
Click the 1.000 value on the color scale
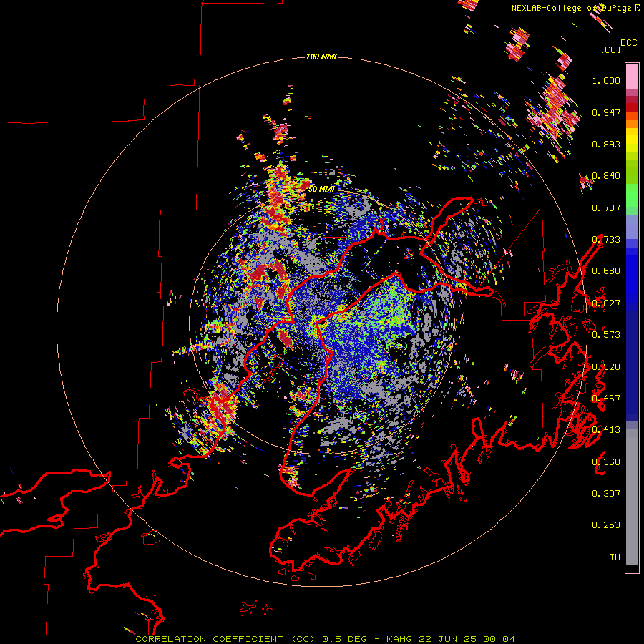(606, 80)
